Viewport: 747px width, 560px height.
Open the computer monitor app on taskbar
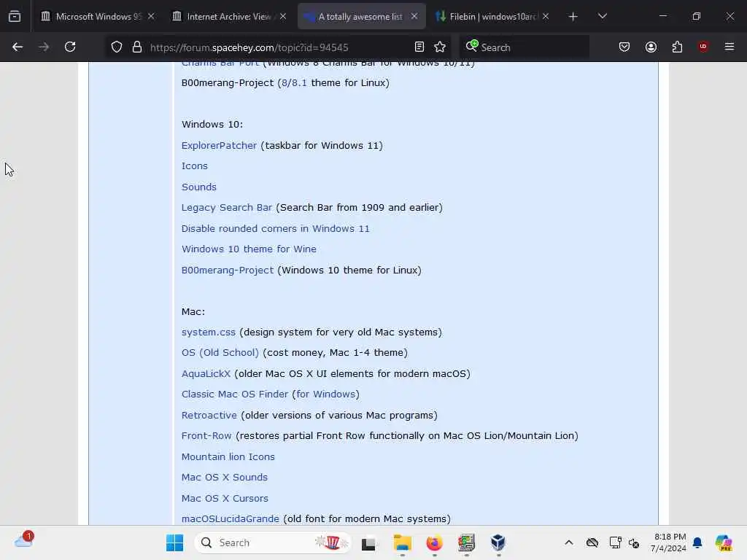(x=466, y=542)
